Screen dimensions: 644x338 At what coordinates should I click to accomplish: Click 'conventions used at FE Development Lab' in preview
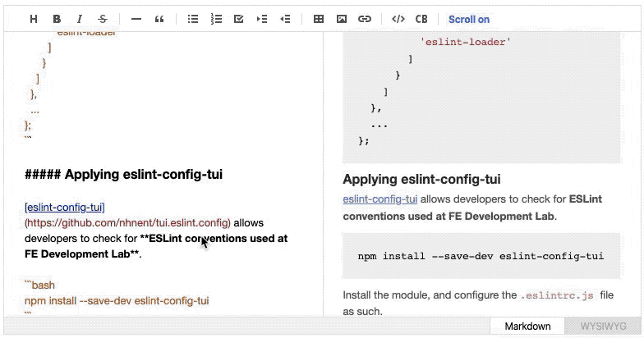tap(448, 217)
